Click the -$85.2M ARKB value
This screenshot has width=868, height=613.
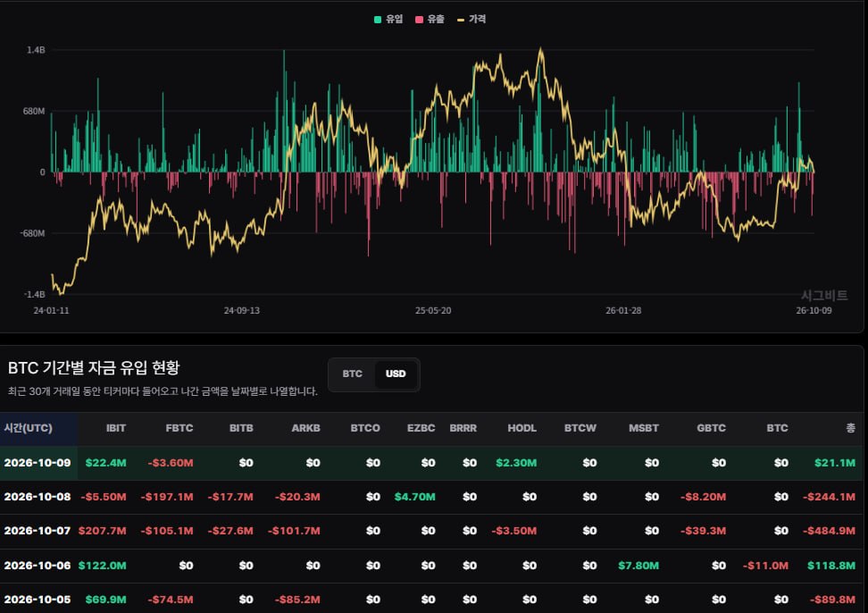[297, 600]
